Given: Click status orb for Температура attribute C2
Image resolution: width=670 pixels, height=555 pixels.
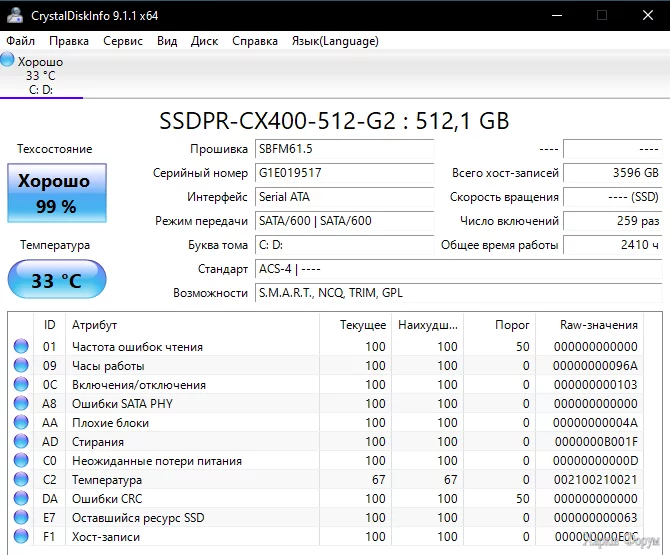Looking at the screenshot, I should (21, 480).
